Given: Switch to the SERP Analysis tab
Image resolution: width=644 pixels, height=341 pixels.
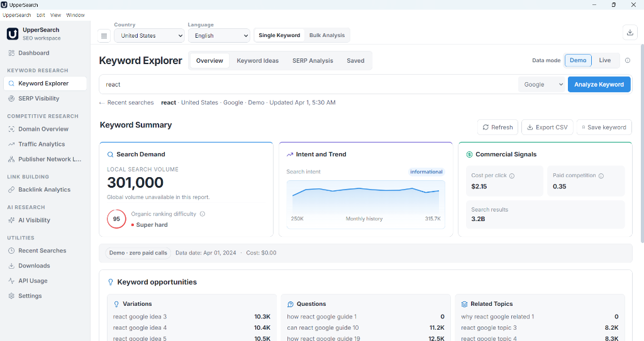Looking at the screenshot, I should click(x=313, y=61).
